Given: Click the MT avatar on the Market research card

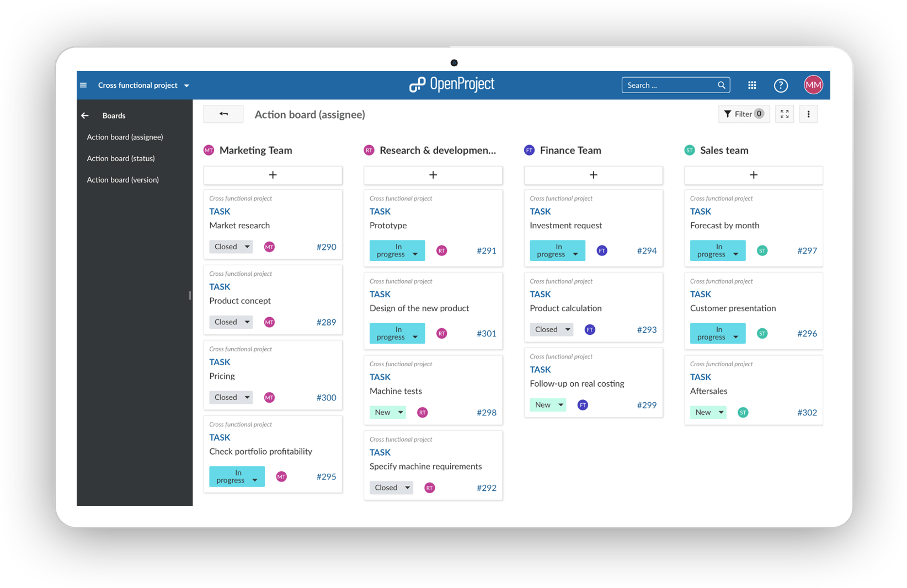Looking at the screenshot, I should [x=269, y=247].
